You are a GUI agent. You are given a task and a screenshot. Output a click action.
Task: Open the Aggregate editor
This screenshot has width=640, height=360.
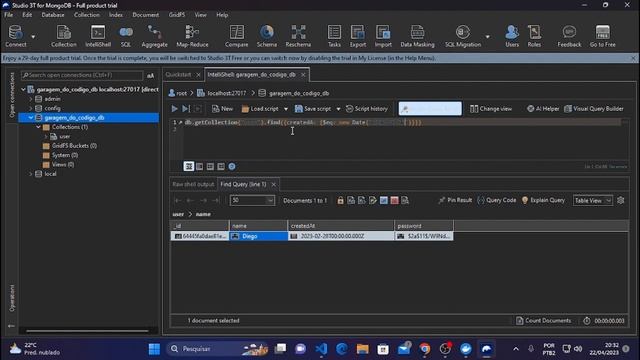point(154,36)
